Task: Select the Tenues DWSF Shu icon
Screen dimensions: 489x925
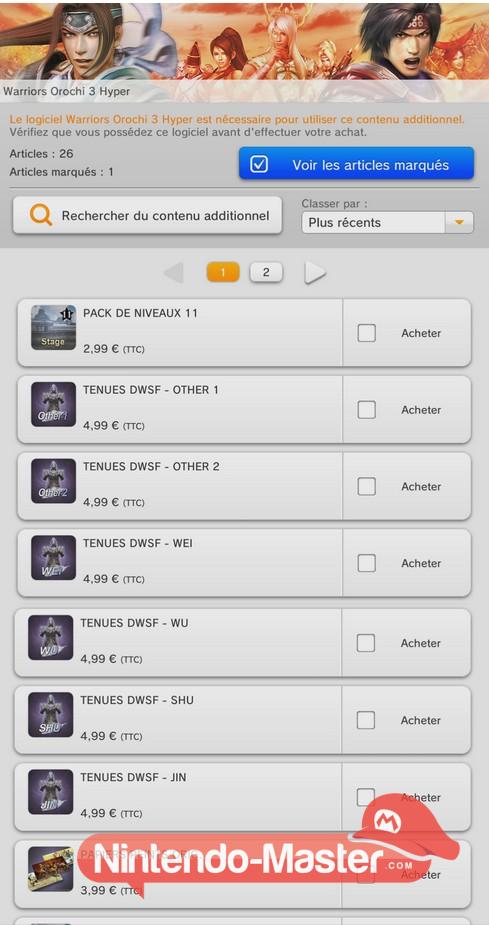Action: tap(51, 715)
